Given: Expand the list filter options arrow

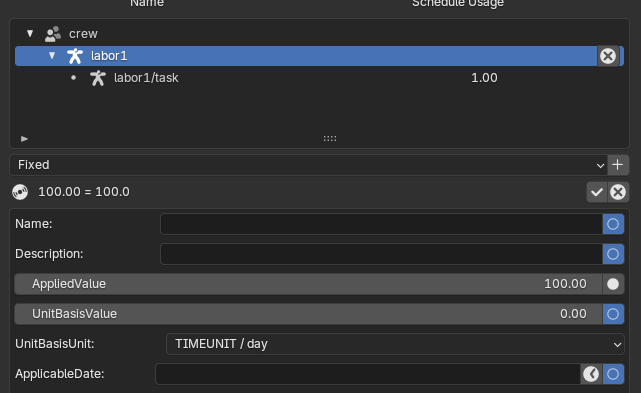Looking at the screenshot, I should pyautogui.click(x=24, y=139).
